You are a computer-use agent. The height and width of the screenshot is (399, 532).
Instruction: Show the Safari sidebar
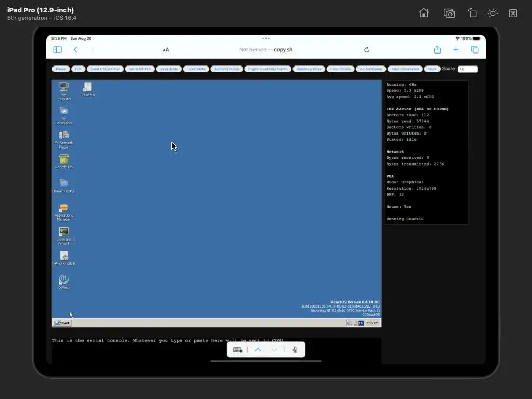click(57, 49)
